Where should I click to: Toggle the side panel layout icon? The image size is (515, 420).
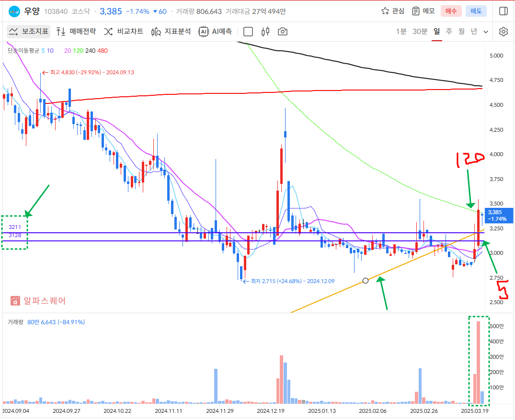(x=503, y=11)
